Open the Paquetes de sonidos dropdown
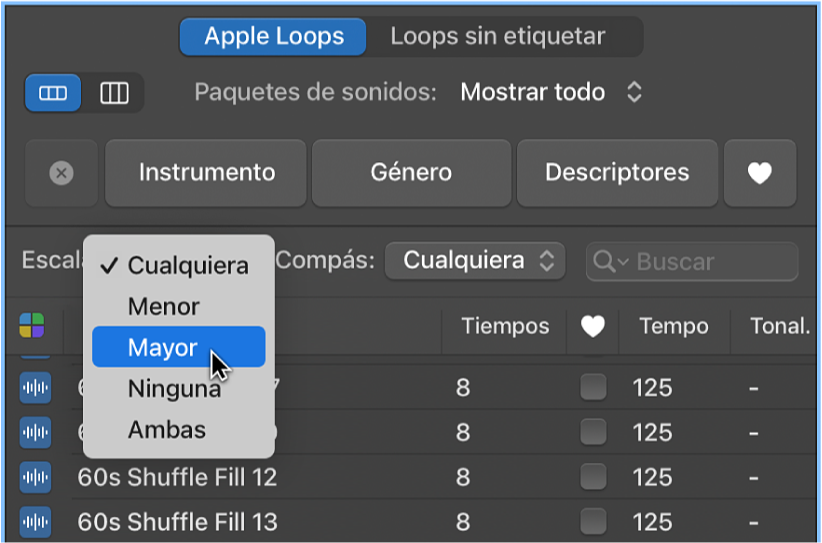Image resolution: width=822 pixels, height=543 pixels. (x=551, y=93)
